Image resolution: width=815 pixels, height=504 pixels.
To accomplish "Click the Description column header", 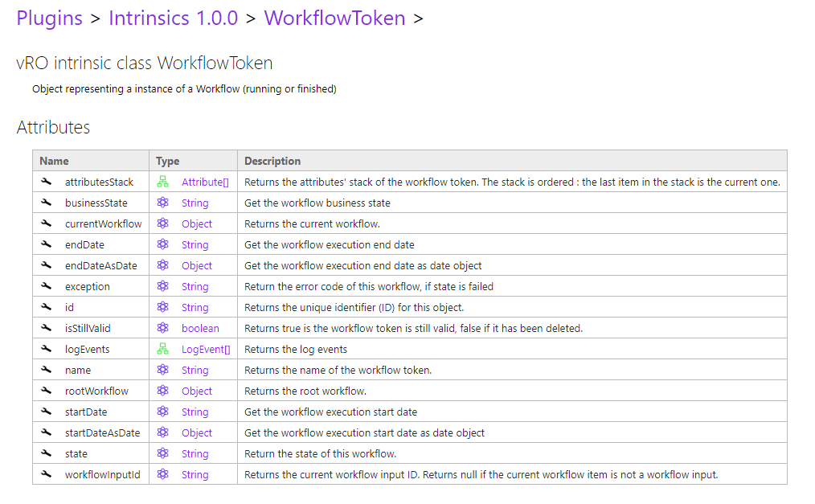I will tap(272, 161).
